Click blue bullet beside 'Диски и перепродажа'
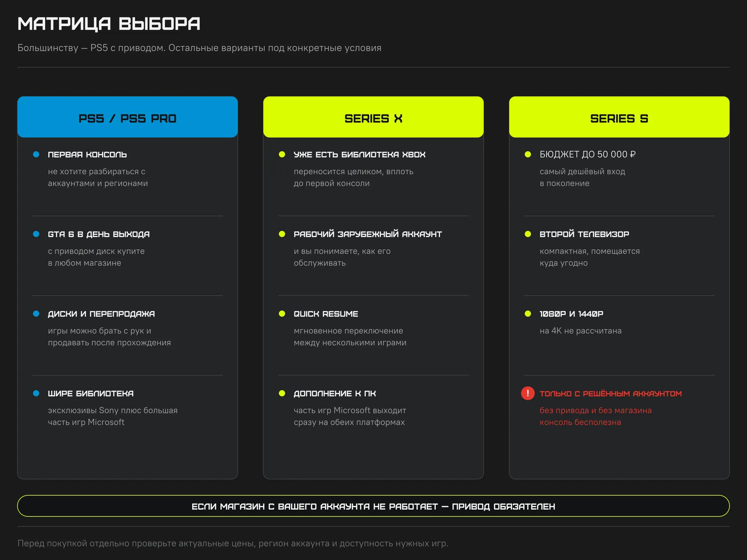The width and height of the screenshot is (747, 560). tap(36, 314)
